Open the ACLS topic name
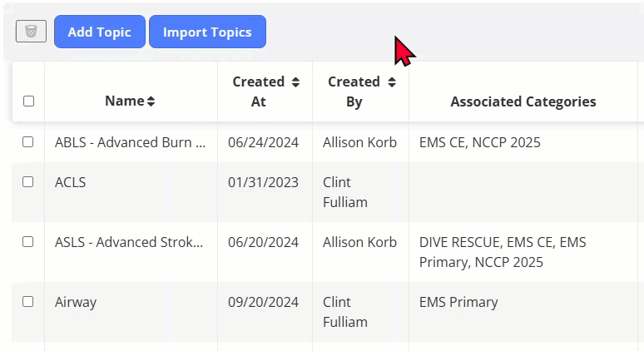644x351 pixels. point(71,182)
